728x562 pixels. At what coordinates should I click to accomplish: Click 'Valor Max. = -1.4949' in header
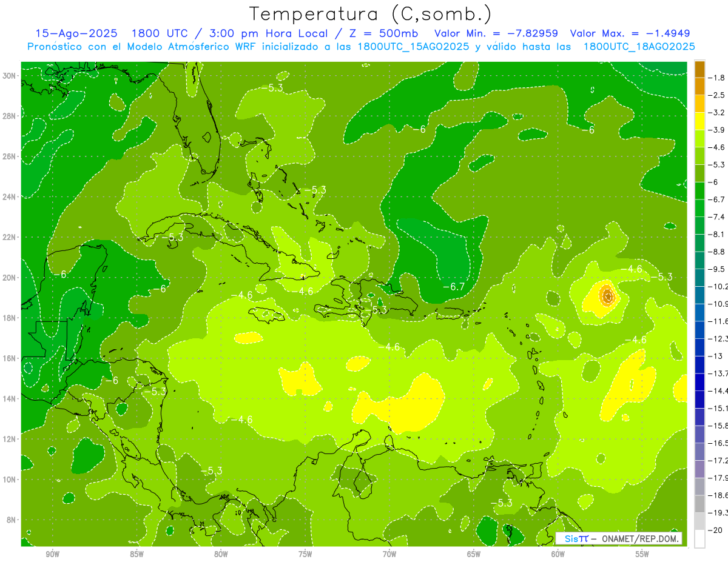[630, 34]
